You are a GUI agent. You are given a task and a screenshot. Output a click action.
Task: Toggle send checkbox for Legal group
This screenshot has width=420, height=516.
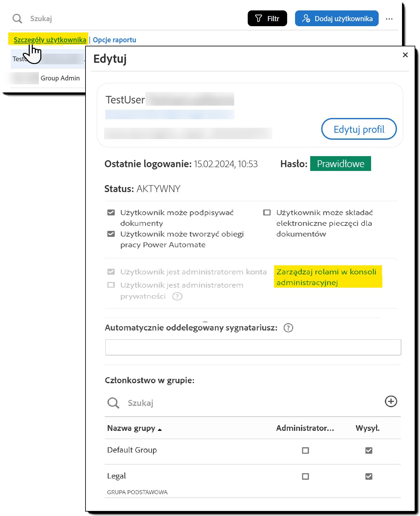click(369, 476)
